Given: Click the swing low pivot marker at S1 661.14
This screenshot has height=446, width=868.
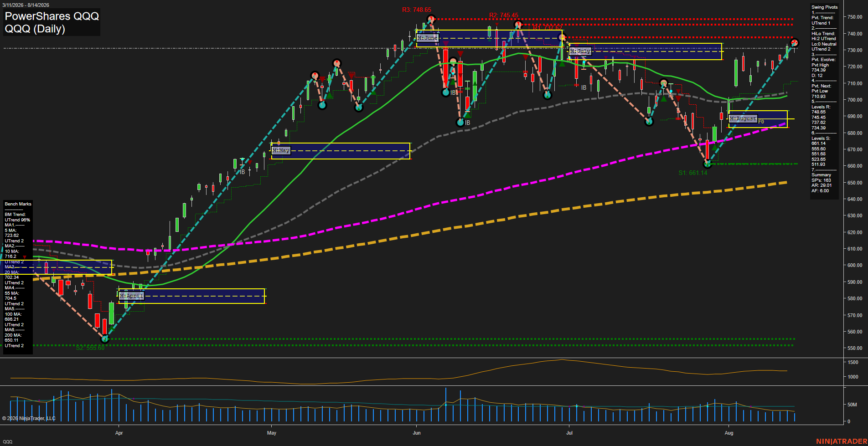Looking at the screenshot, I should point(708,164).
